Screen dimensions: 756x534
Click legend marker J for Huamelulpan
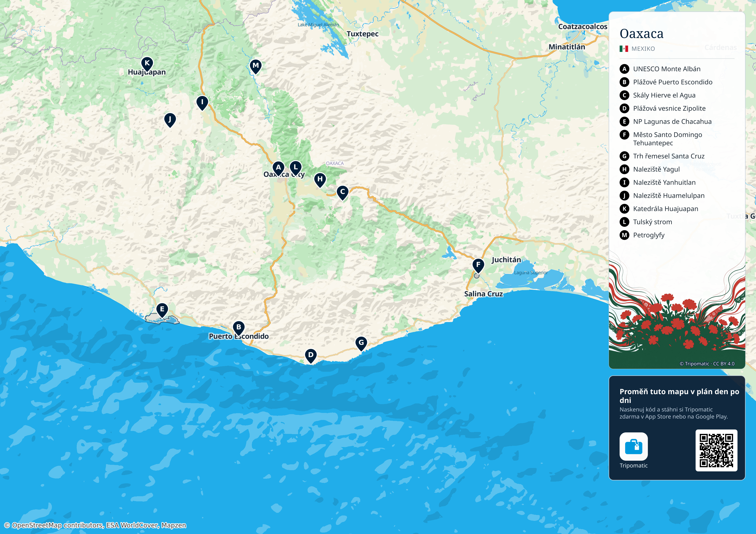coord(624,196)
